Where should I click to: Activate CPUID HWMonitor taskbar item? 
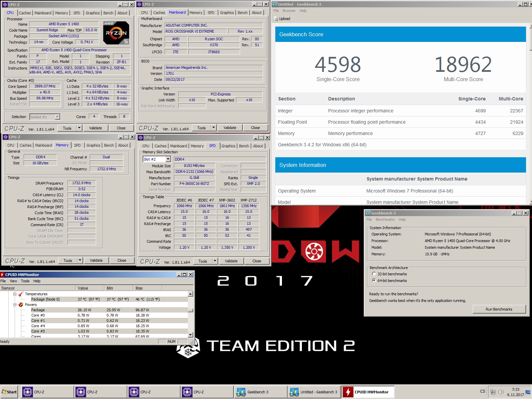click(368, 392)
